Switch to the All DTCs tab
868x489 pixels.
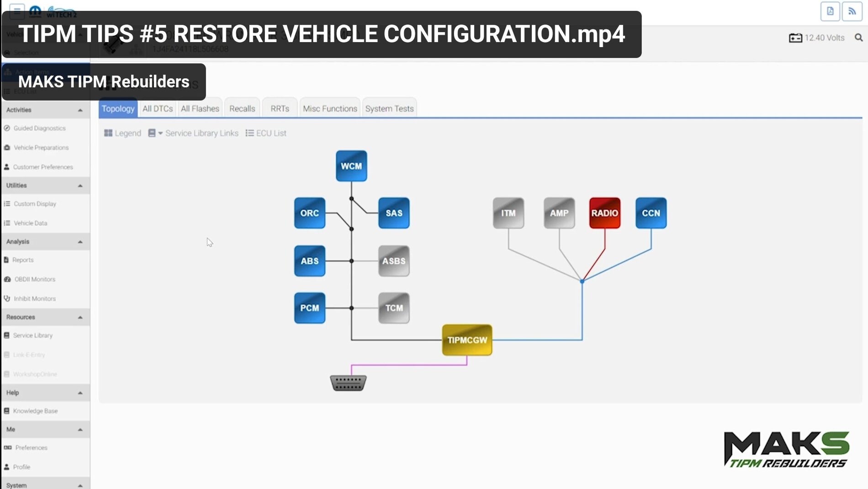(x=158, y=108)
